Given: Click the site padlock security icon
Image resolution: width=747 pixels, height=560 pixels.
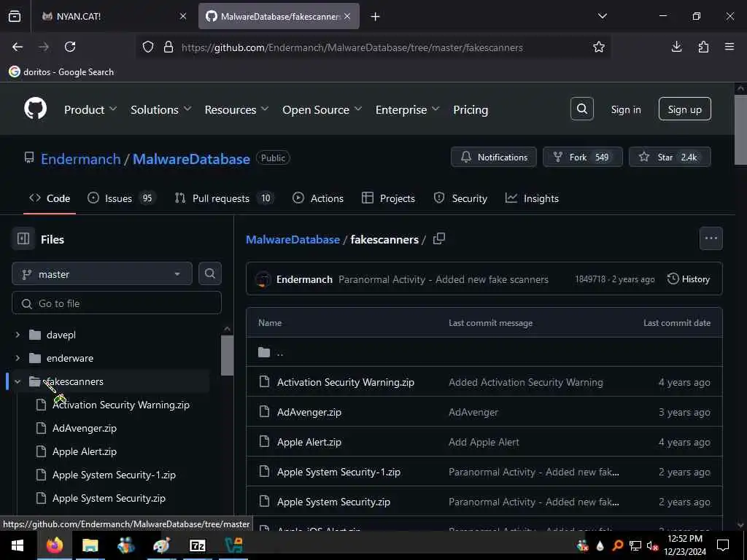Looking at the screenshot, I should tap(169, 47).
